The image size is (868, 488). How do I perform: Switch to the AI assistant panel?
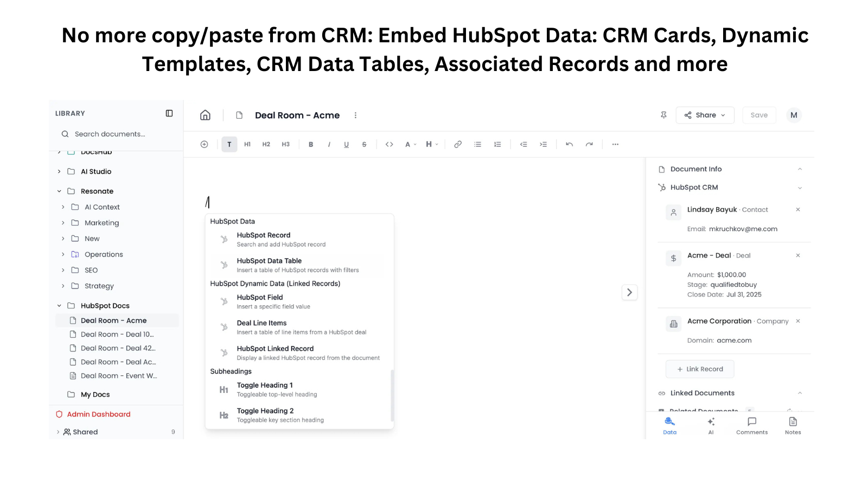click(711, 426)
